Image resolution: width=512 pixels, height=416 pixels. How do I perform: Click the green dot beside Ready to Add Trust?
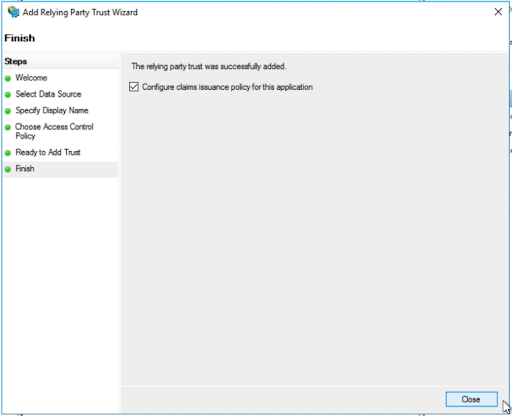8,153
